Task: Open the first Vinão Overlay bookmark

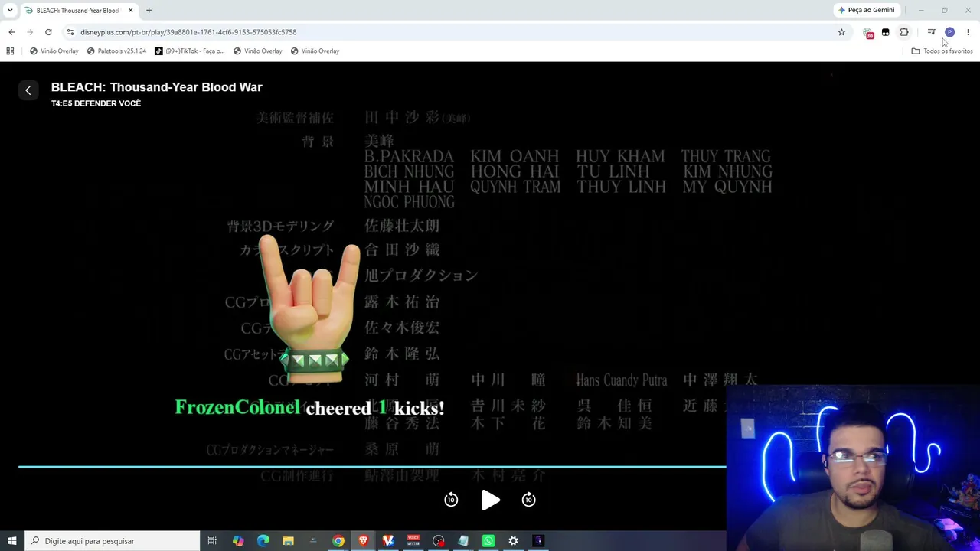Action: 54,51
